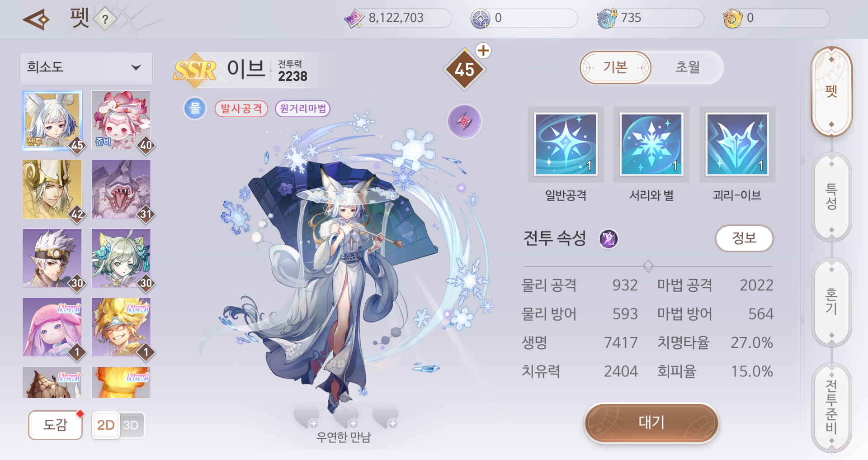Select the 일반공격 skill icon
The width and height of the screenshot is (868, 460).
click(566, 144)
